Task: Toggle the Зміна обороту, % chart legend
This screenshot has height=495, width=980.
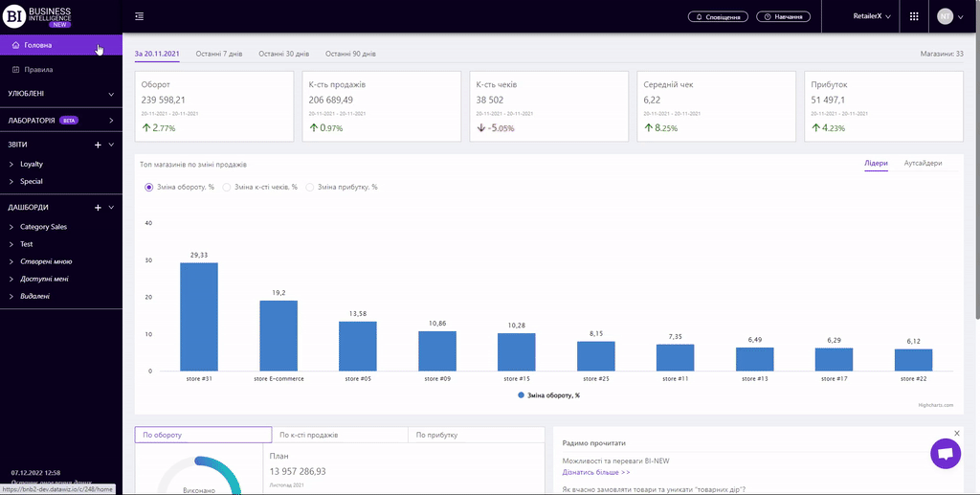Action: pyautogui.click(x=548, y=394)
